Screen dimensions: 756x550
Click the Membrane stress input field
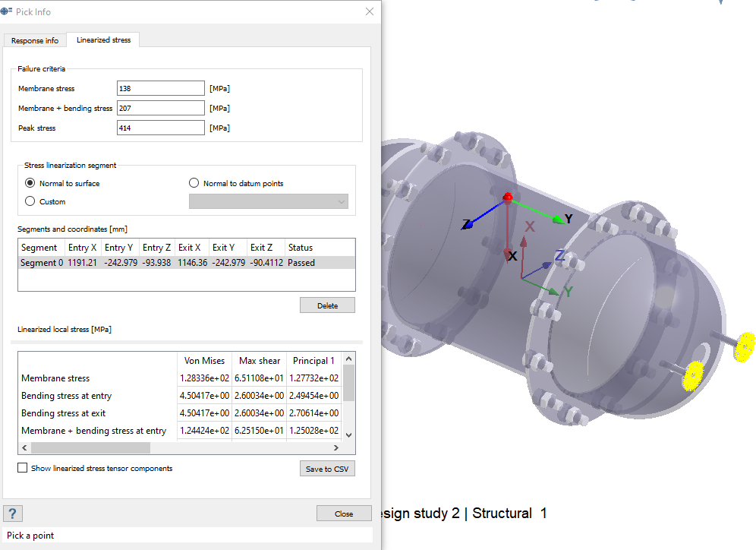pyautogui.click(x=161, y=89)
